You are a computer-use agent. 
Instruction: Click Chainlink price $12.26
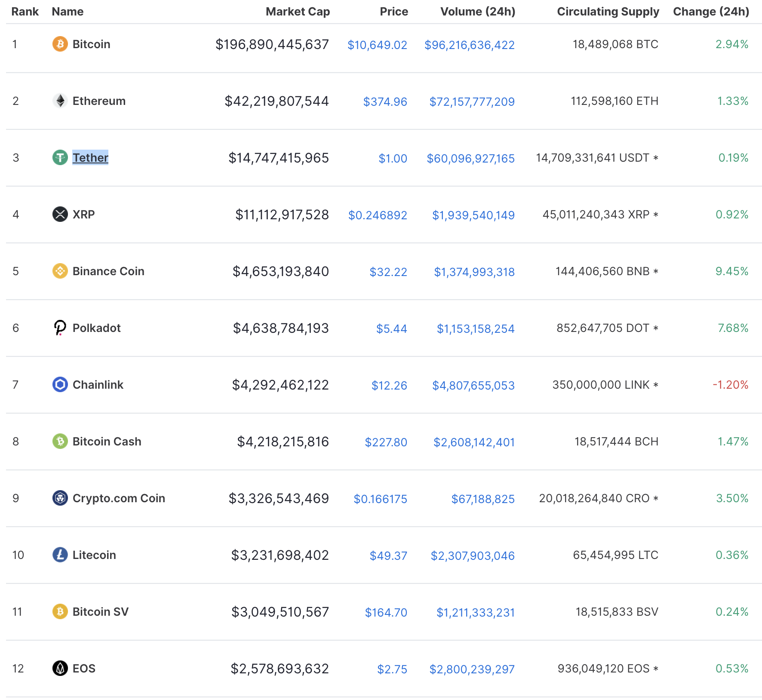[389, 385]
